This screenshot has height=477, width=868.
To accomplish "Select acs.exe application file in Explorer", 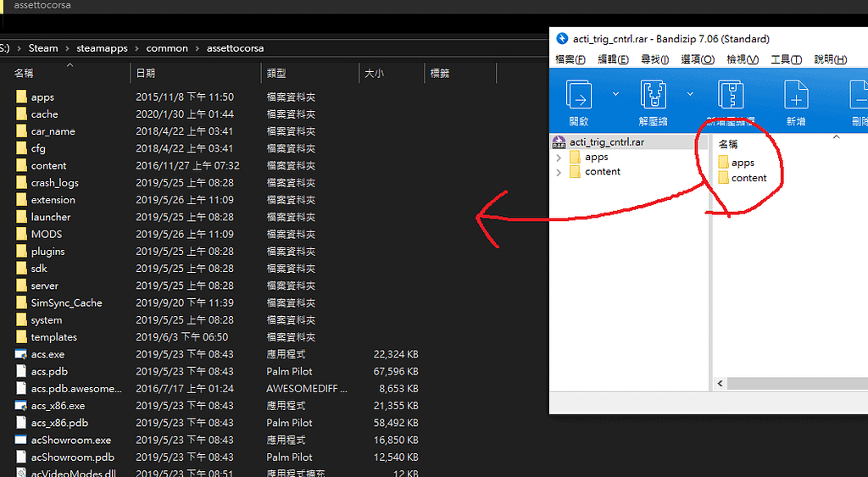I will tap(47, 354).
